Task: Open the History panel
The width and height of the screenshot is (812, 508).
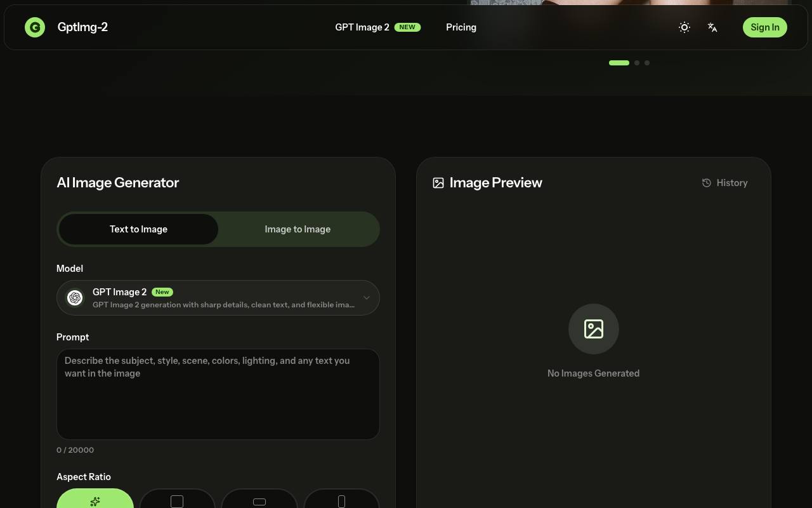Action: [x=724, y=183]
